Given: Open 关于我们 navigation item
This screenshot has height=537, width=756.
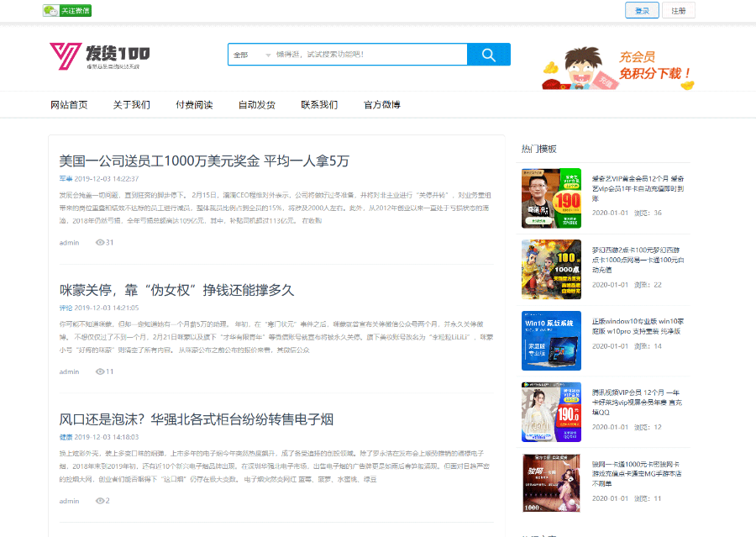Looking at the screenshot, I should 132,105.
